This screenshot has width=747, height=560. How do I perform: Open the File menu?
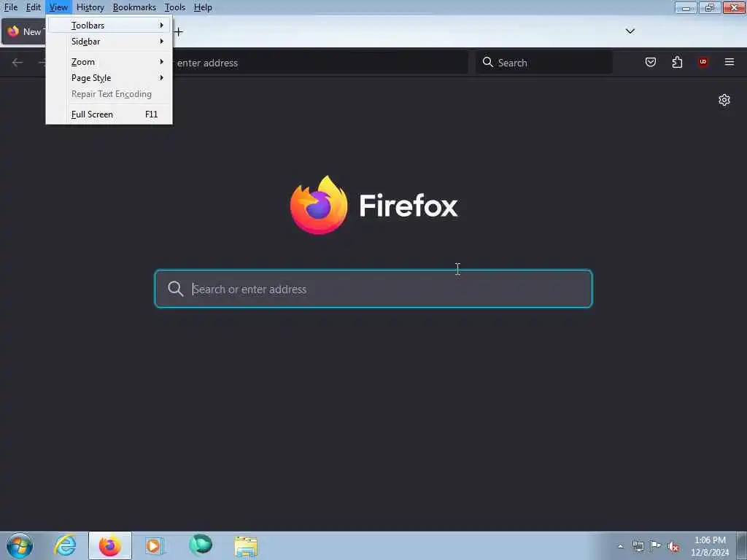10,7
